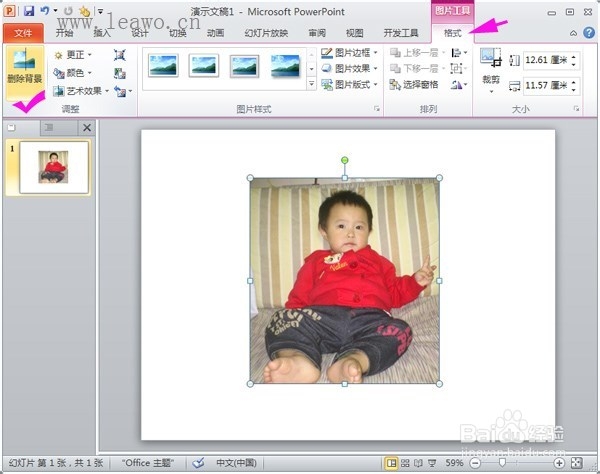Click the Save icon in Quick Access
This screenshot has width=600, height=474.
tap(29, 11)
